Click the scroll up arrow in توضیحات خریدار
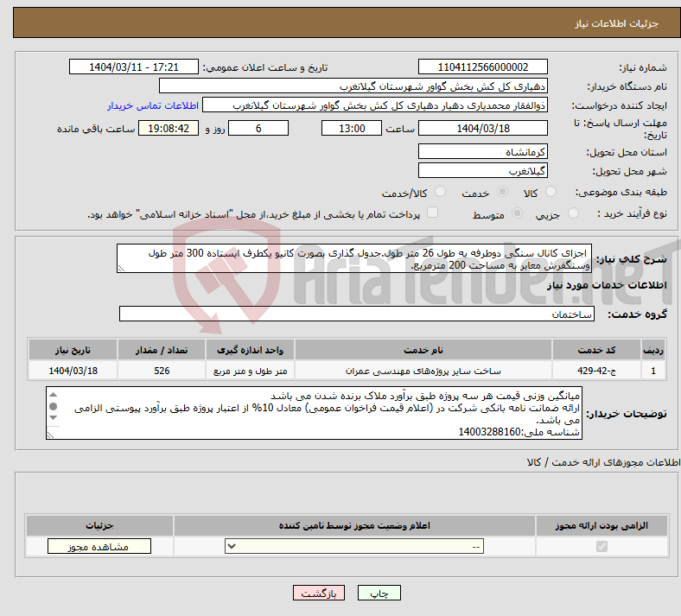681x616 pixels. coord(53,395)
